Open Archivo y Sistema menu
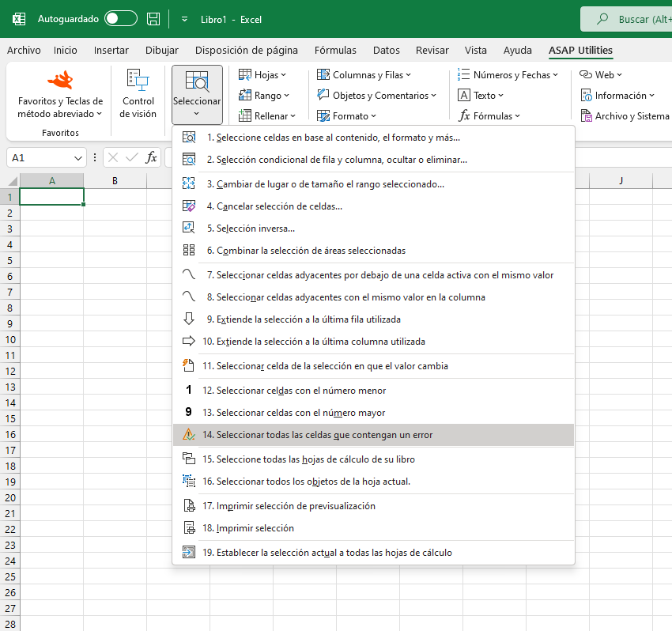672x631 pixels. (x=625, y=115)
